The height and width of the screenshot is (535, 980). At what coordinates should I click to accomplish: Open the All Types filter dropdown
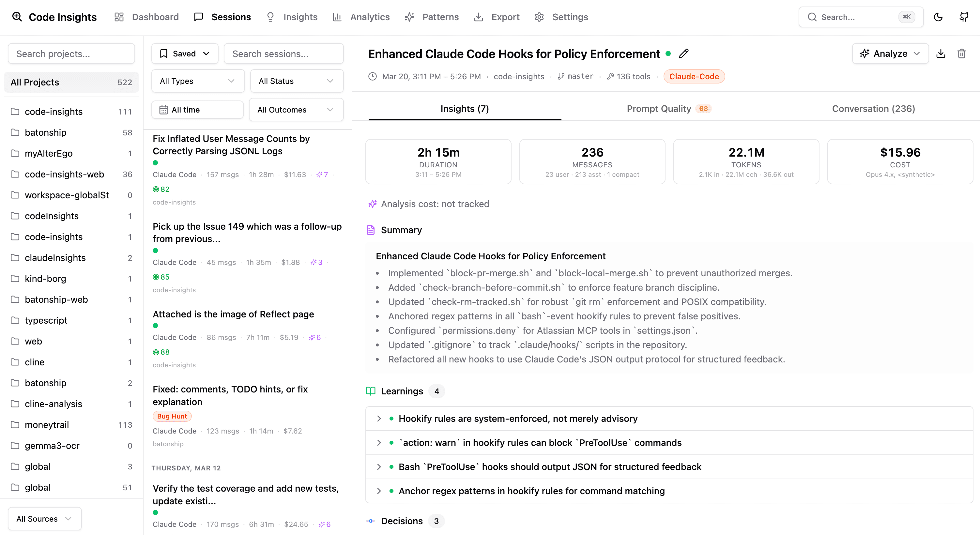[197, 81]
